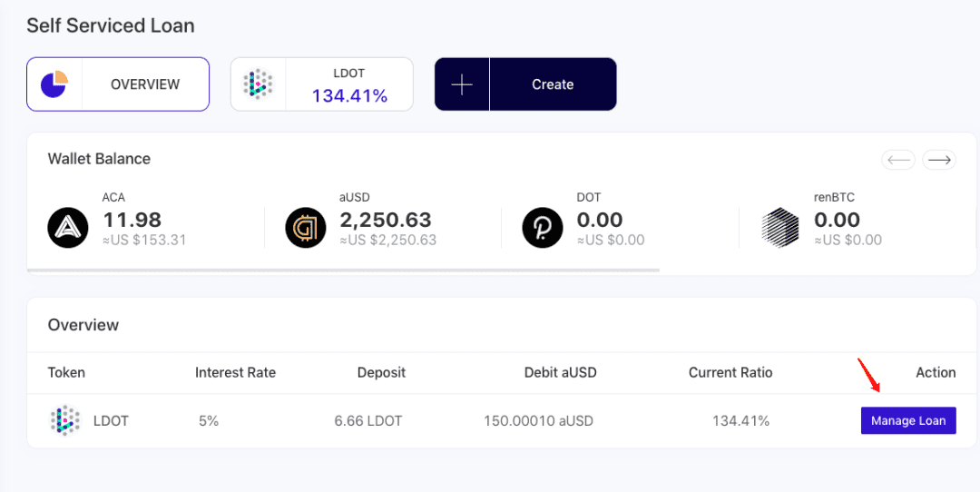
Task: Click the aUSD coin logo
Action: [x=306, y=228]
